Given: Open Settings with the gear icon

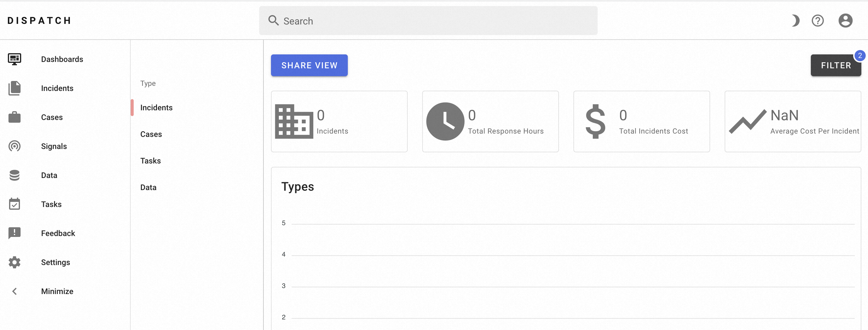Looking at the screenshot, I should (15, 262).
